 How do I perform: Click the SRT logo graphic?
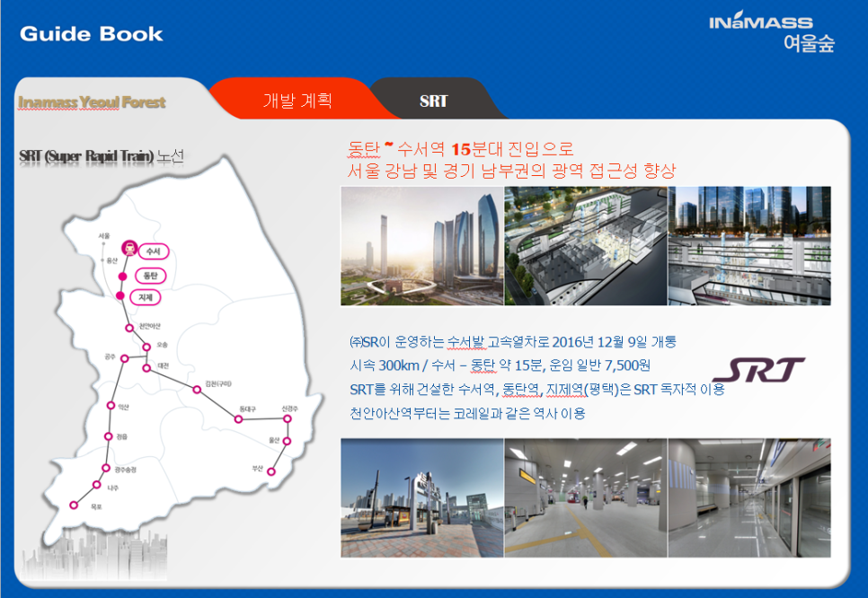pyautogui.click(x=759, y=370)
